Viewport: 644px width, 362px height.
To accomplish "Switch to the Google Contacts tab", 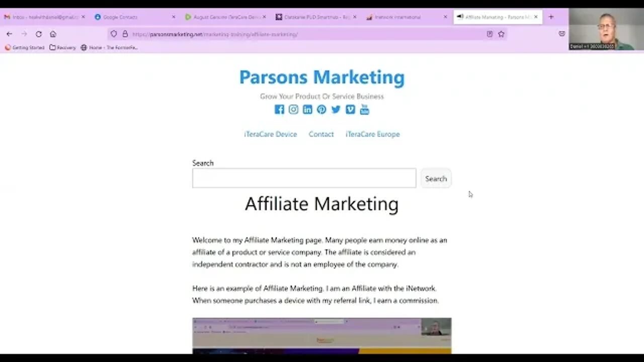I will pyautogui.click(x=133, y=17).
